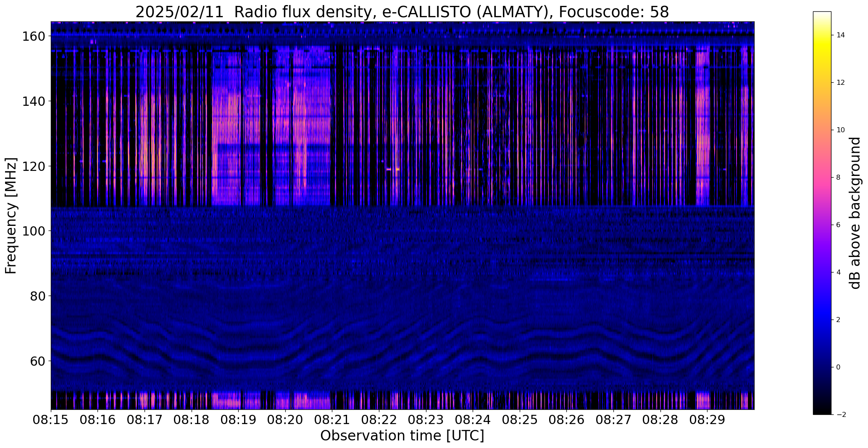Click the colorbar tick label 4

(839, 272)
